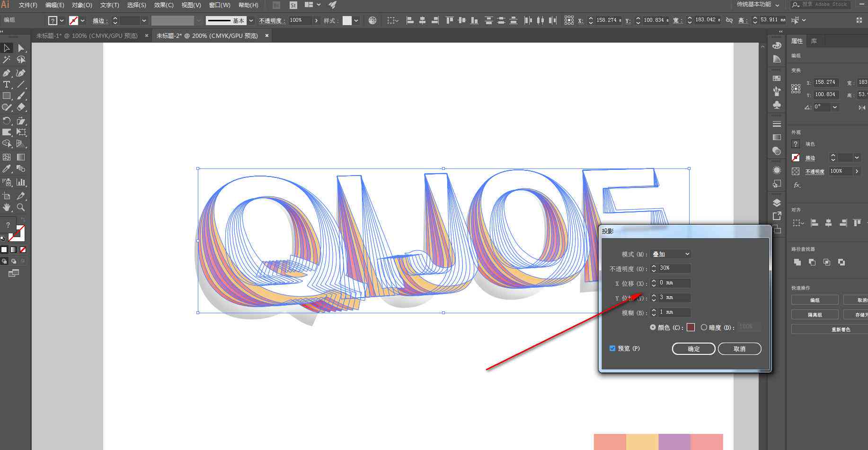
Task: Open the File menu
Action: coord(28,5)
